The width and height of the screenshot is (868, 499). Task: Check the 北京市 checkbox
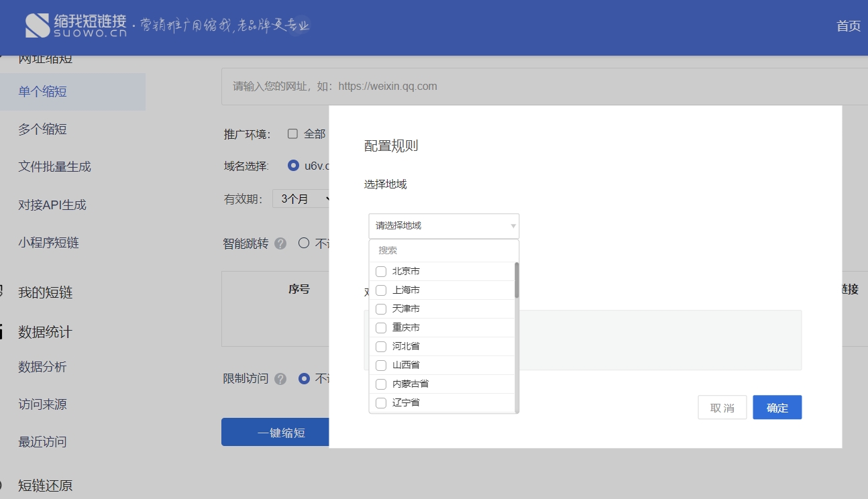[x=381, y=272]
